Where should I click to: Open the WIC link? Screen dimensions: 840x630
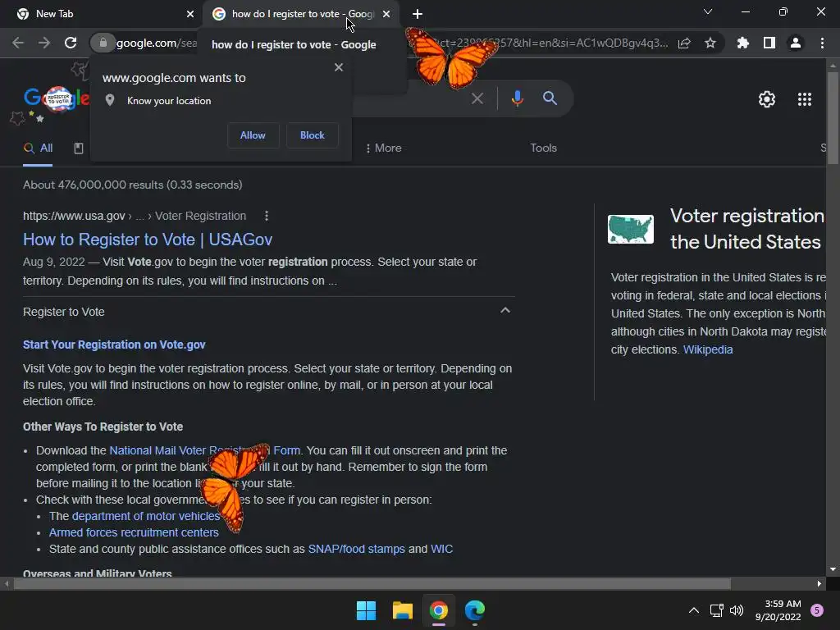point(441,549)
